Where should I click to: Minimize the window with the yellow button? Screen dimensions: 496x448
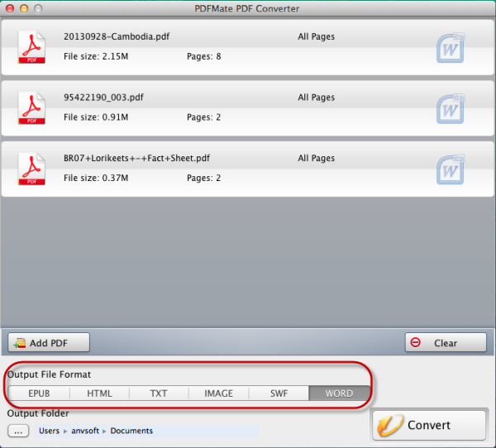click(x=24, y=8)
